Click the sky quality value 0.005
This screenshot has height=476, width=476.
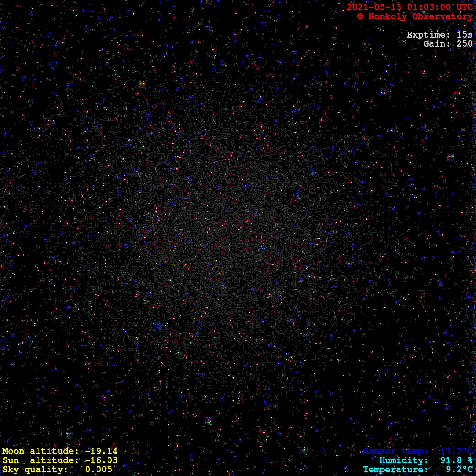(x=98, y=470)
